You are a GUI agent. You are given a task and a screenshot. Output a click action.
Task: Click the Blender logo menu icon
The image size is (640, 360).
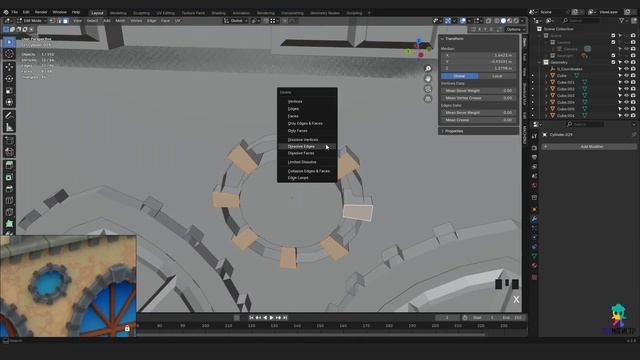(x=5, y=12)
